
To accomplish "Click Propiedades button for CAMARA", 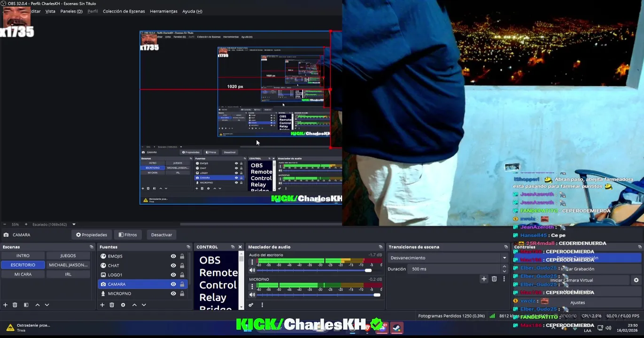I will click(92, 235).
